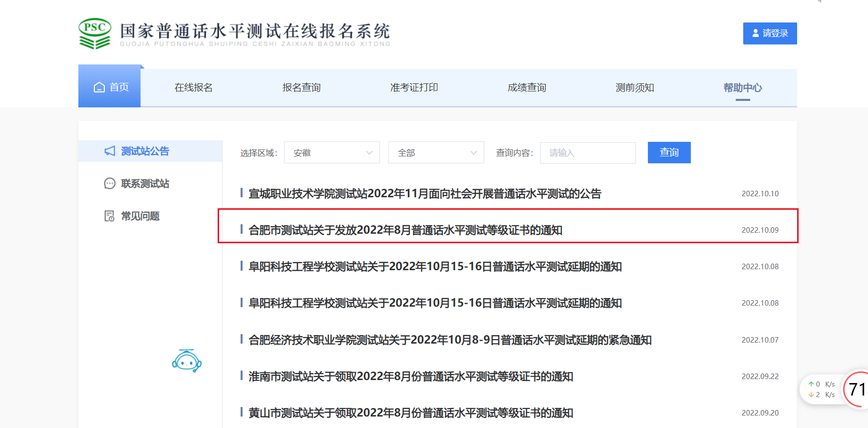Click the megaphone icon beside 测试站公告
The image size is (868, 428).
110,151
